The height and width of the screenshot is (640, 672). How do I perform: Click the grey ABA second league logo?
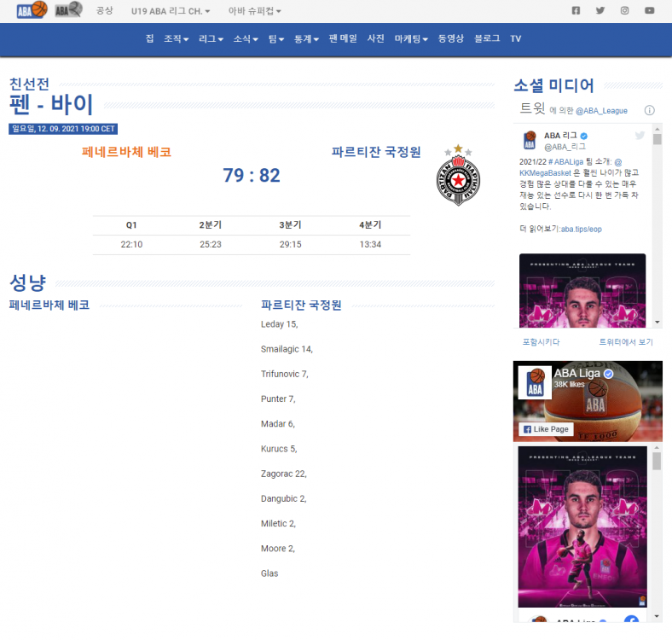[68, 9]
